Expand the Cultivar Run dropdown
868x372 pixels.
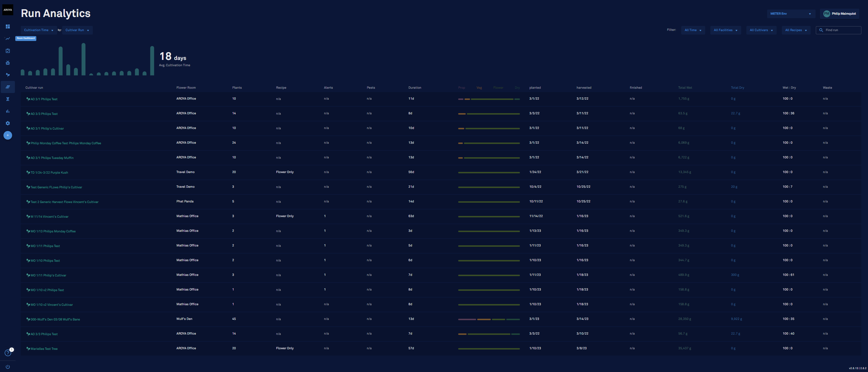pos(78,30)
